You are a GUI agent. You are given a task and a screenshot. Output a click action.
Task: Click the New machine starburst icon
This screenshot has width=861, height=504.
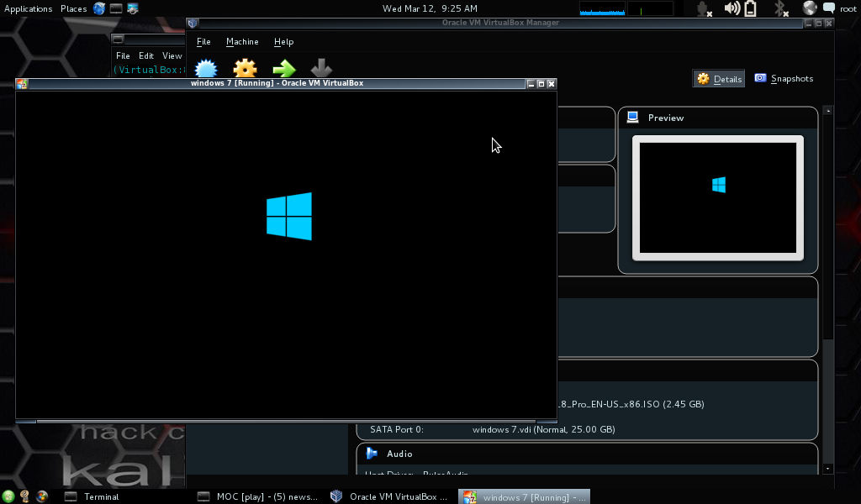click(206, 69)
